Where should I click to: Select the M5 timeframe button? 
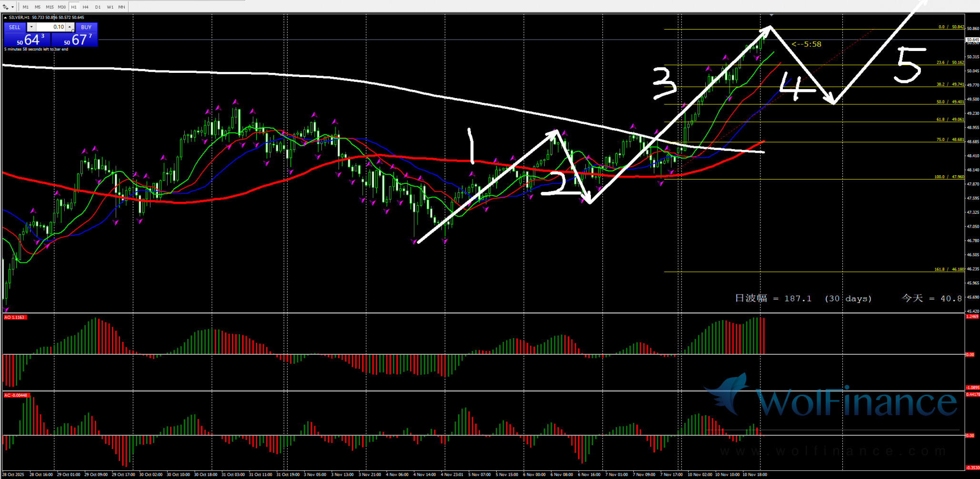pos(38,7)
